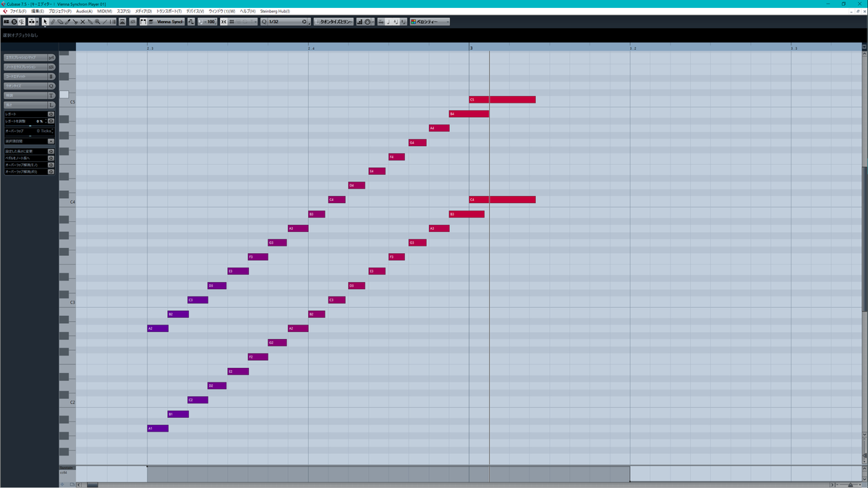Toggle the Acoustic Feedback speaker button
Image resolution: width=868 pixels, height=488 pixels.
[22, 22]
